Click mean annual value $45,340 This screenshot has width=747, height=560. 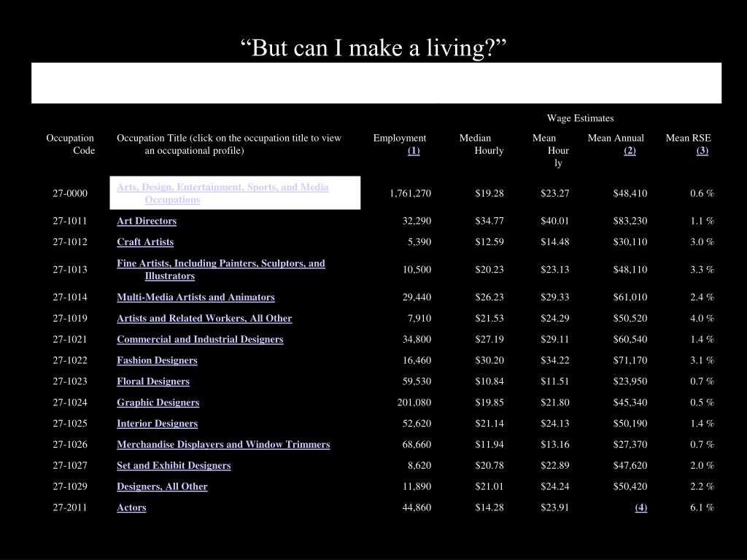coord(630,402)
